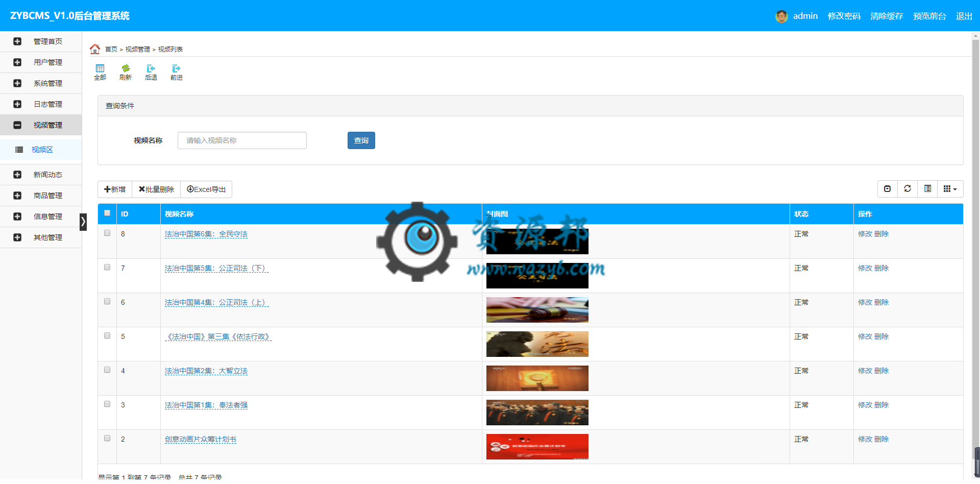Viewport: 980px width, 484px height.
Task: Check the row with ID 3
Action: 107,404
